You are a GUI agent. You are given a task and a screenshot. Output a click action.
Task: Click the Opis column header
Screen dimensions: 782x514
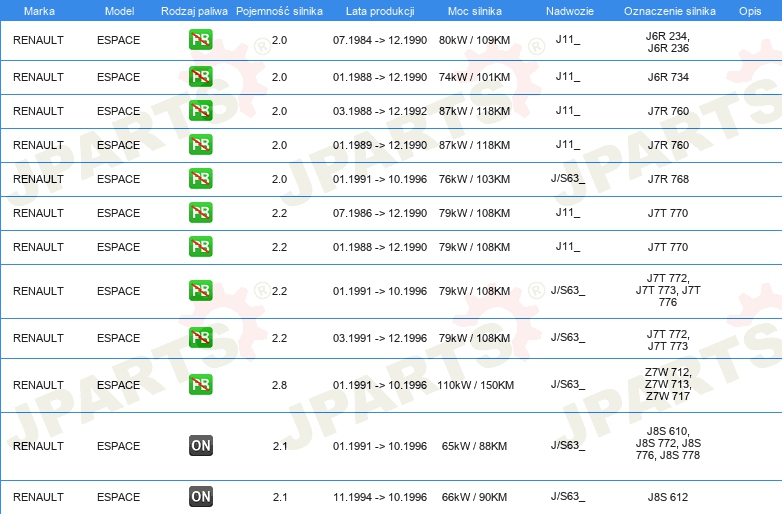pyautogui.click(x=750, y=11)
